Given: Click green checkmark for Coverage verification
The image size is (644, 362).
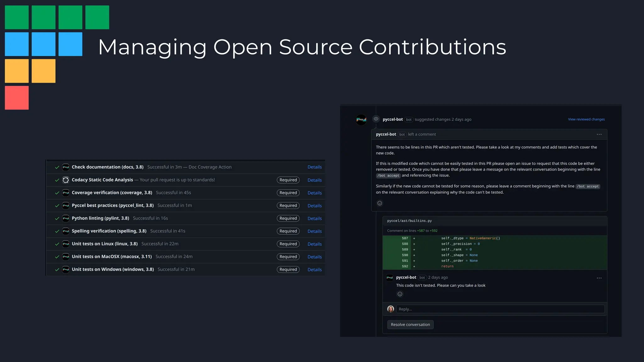Looking at the screenshot, I should pyautogui.click(x=57, y=193).
